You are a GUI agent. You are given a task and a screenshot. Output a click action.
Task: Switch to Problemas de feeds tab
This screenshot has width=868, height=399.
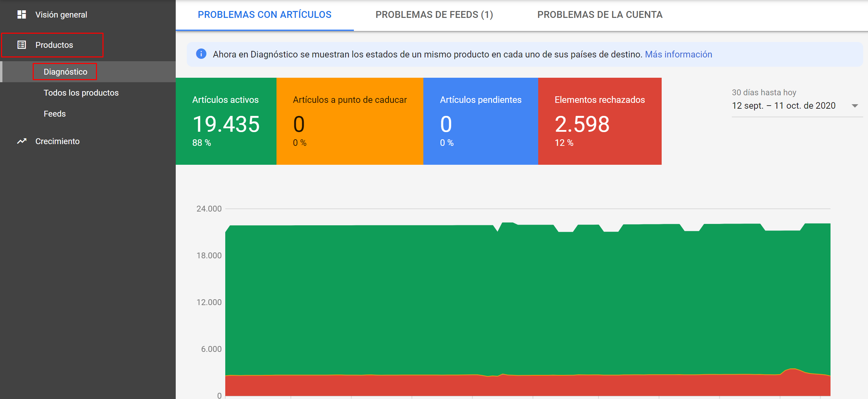point(434,15)
